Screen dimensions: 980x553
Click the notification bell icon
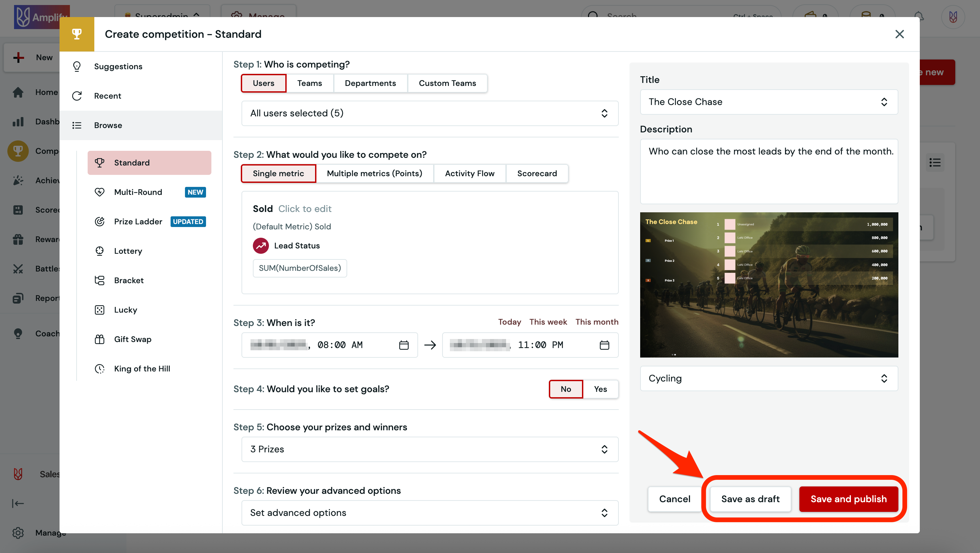click(919, 16)
